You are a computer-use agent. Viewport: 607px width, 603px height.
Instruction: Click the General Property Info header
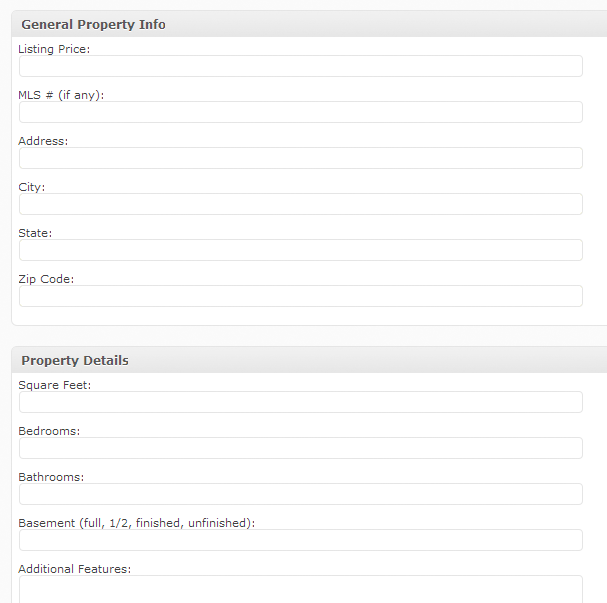coord(93,24)
